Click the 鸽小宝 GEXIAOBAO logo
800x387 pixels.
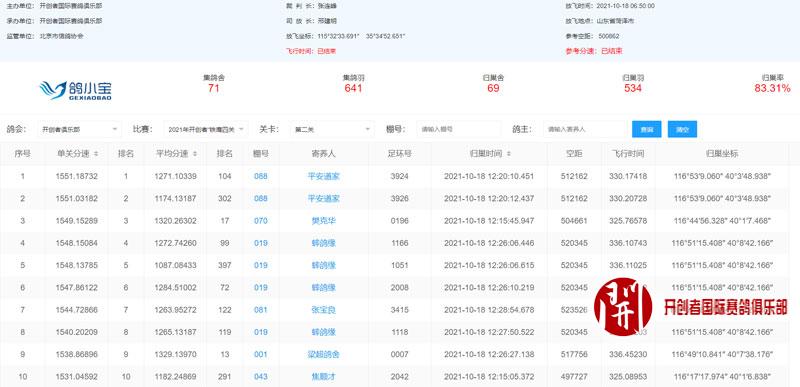tap(76, 90)
